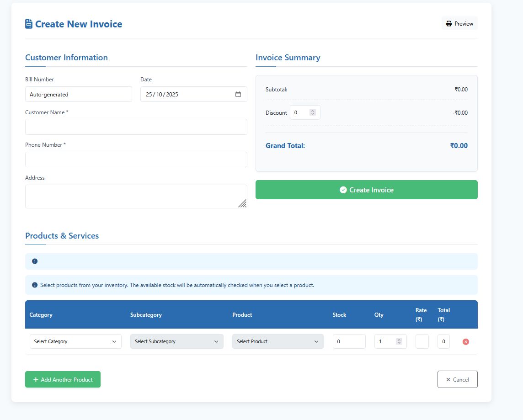Click the info icon above the products table
Viewport: 523px width, 420px height.
pos(34,261)
